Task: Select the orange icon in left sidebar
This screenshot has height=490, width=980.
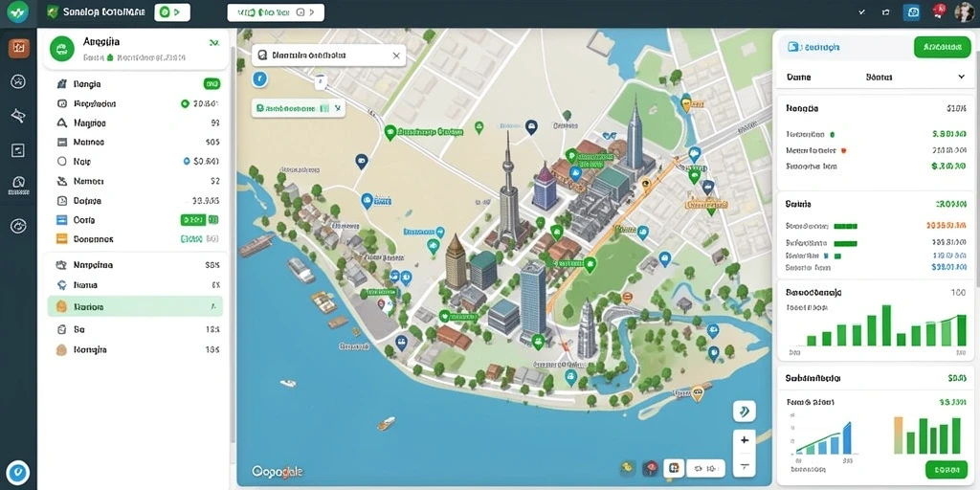Action: pyautogui.click(x=19, y=48)
